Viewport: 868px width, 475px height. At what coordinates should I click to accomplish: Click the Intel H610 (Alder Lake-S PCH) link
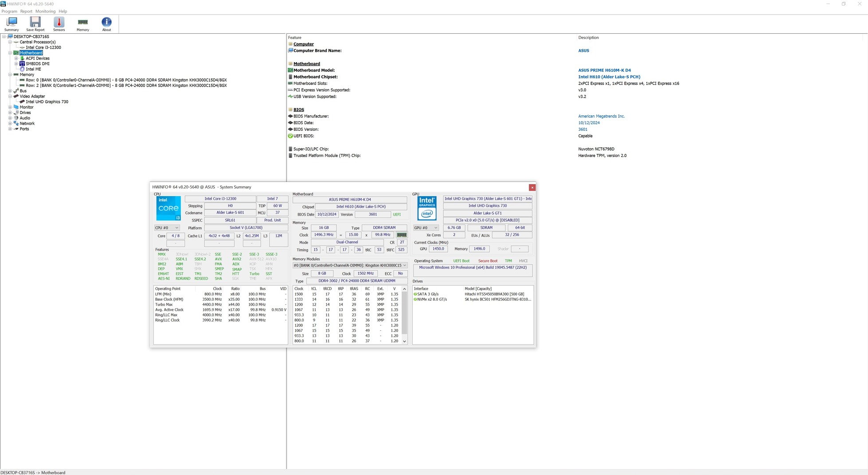[x=609, y=77]
